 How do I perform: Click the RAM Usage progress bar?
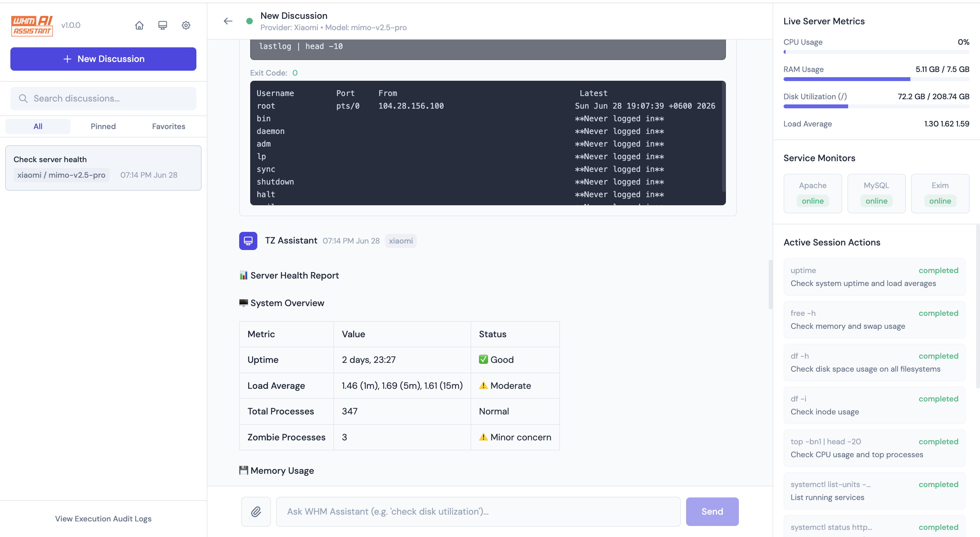876,79
